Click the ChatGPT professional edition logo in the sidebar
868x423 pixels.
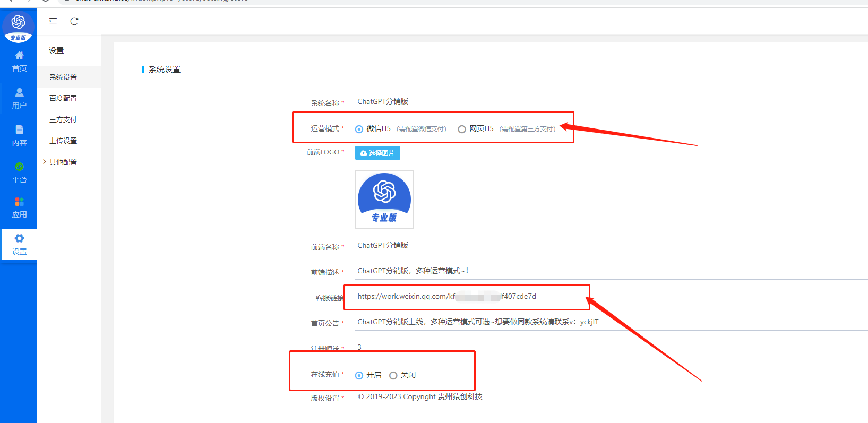[19, 26]
